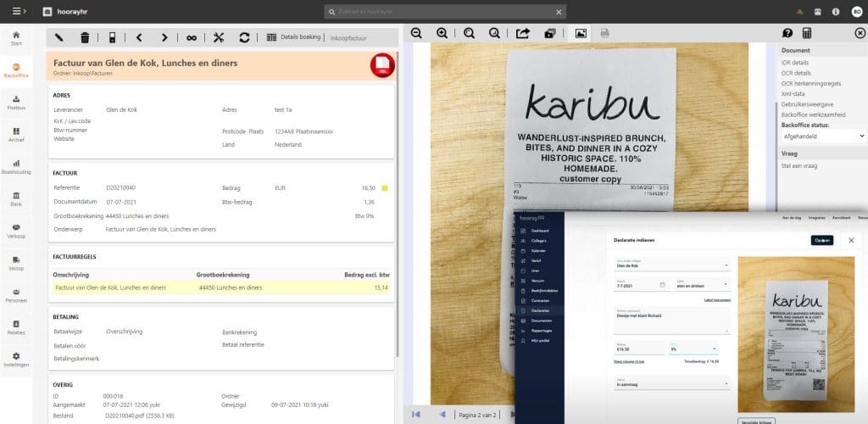This screenshot has width=868, height=424.
Task: Go to next document with right chevron
Action: coord(164,37)
